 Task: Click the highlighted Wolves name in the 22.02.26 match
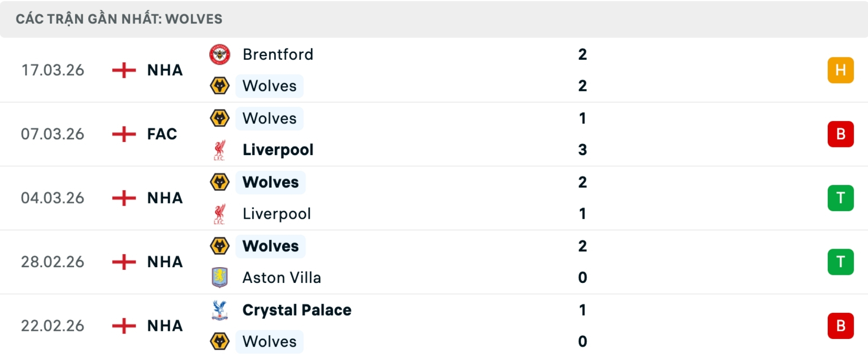(x=269, y=342)
